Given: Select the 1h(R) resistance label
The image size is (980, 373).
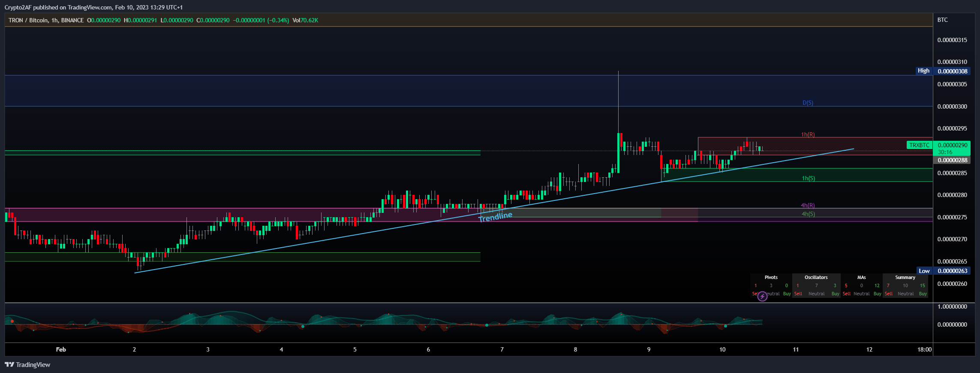Looking at the screenshot, I should point(808,134).
